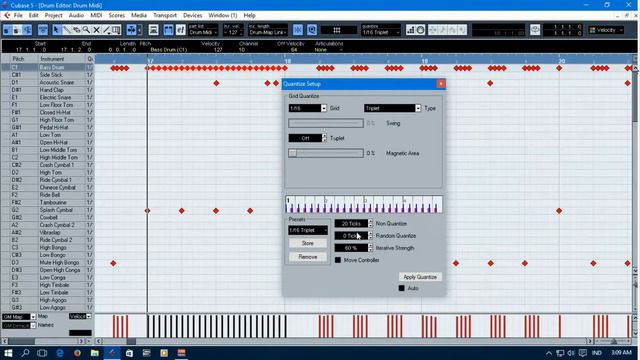Adjust the Tuplet stepper arrows
The width and height of the screenshot is (640, 360).
[324, 138]
